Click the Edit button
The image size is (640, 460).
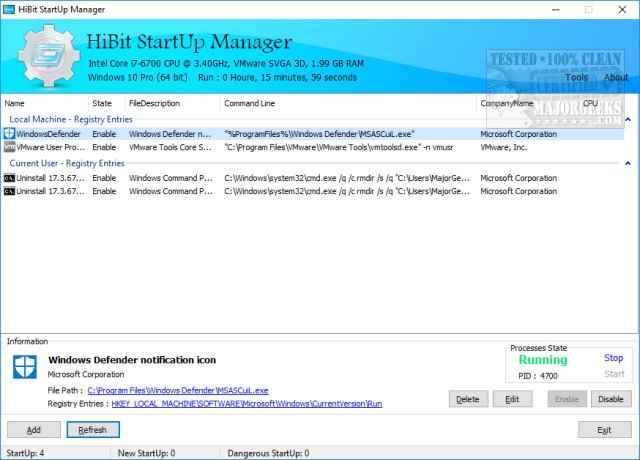pos(512,399)
